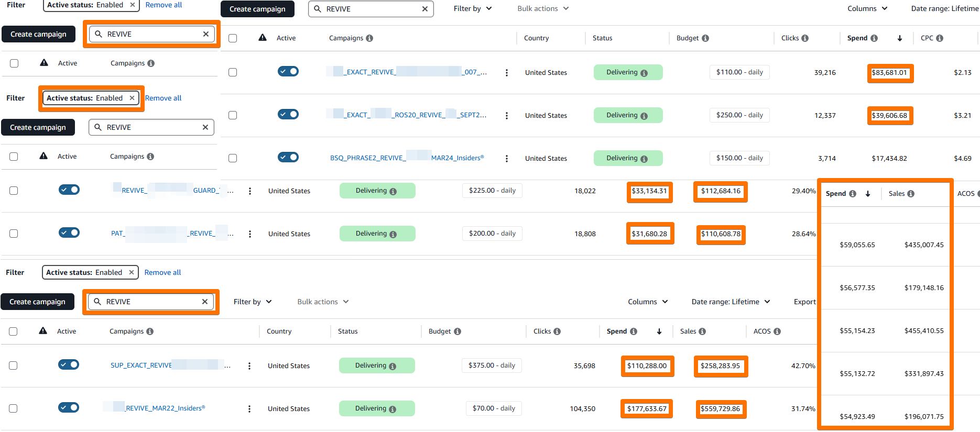Image resolution: width=980 pixels, height=432 pixels.
Task: Click Delivering info icon in $150.00 daily row
Action: 644,159
